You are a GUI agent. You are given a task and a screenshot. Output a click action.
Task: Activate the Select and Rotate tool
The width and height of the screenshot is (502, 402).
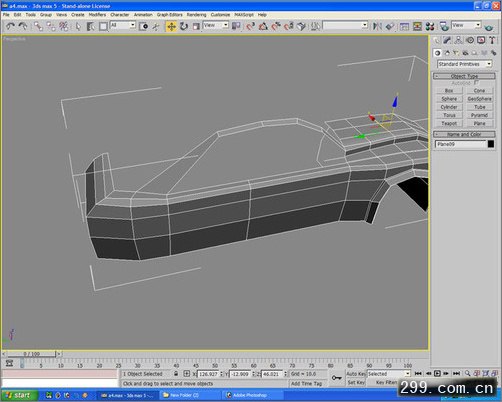click(184, 26)
